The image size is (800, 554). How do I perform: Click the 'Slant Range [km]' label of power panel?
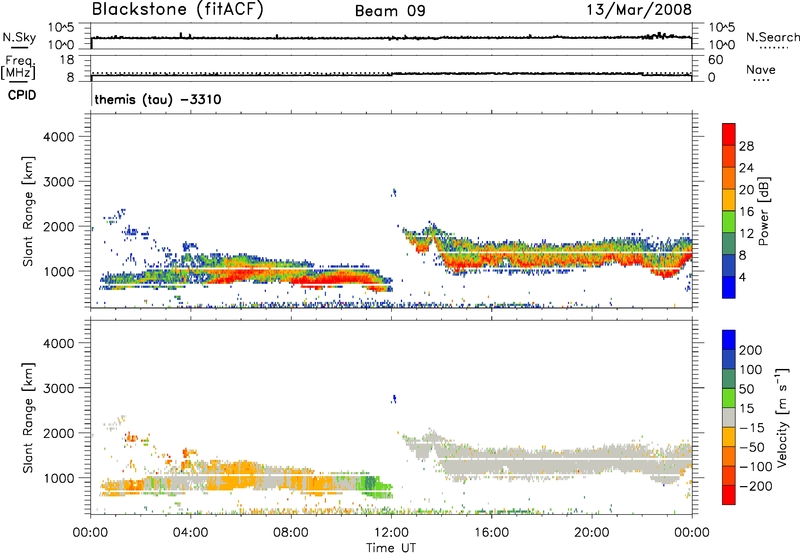point(28,211)
